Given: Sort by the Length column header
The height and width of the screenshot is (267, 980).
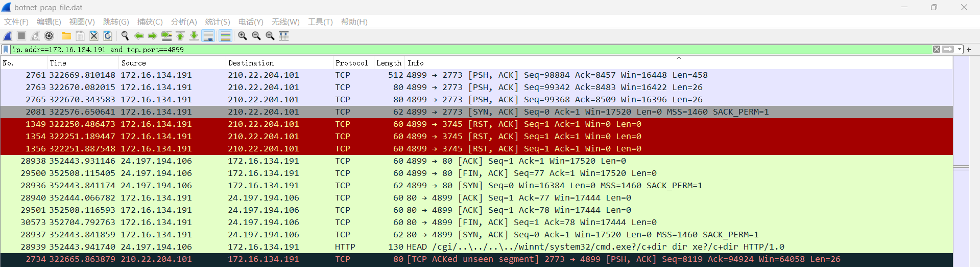Looking at the screenshot, I should point(389,63).
